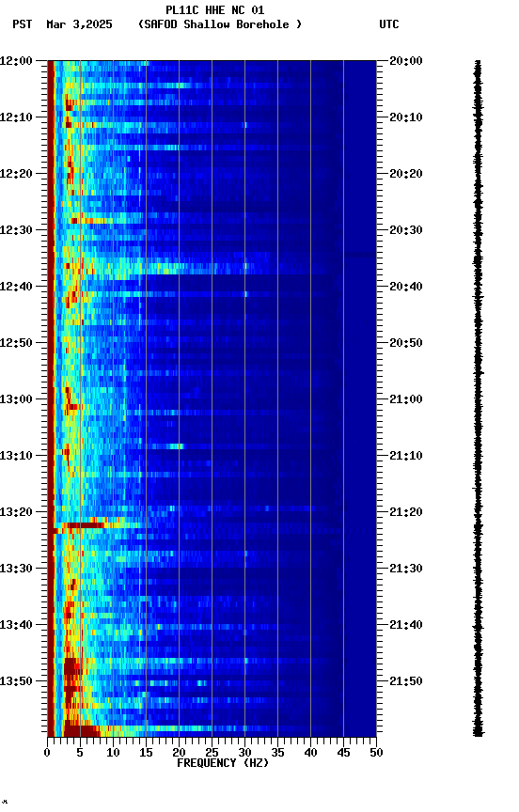This screenshot has height=812, width=519.
Task: Click the 13:50 PST time label
Action: point(16,681)
